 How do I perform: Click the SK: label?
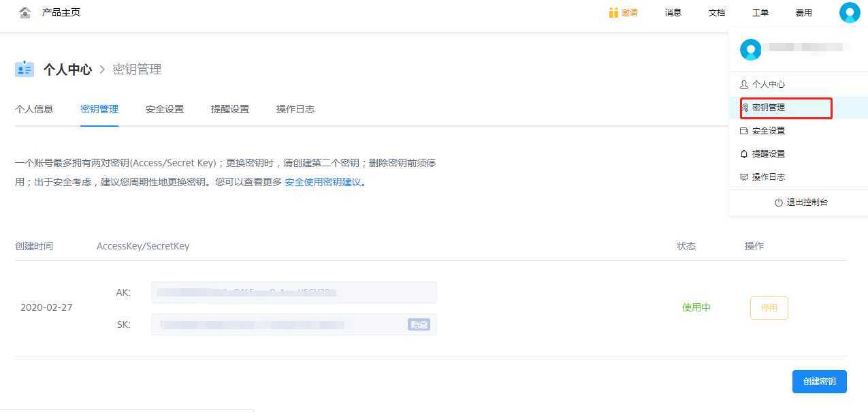[x=124, y=324]
